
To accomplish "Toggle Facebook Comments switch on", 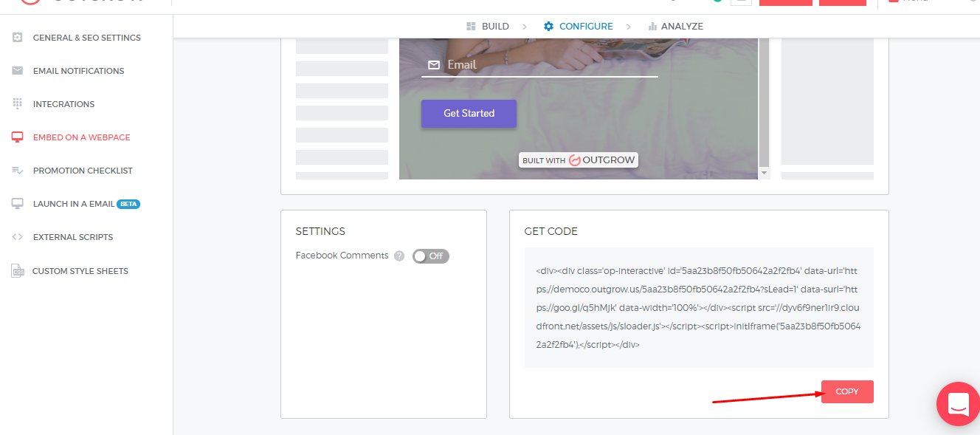I will 431,256.
